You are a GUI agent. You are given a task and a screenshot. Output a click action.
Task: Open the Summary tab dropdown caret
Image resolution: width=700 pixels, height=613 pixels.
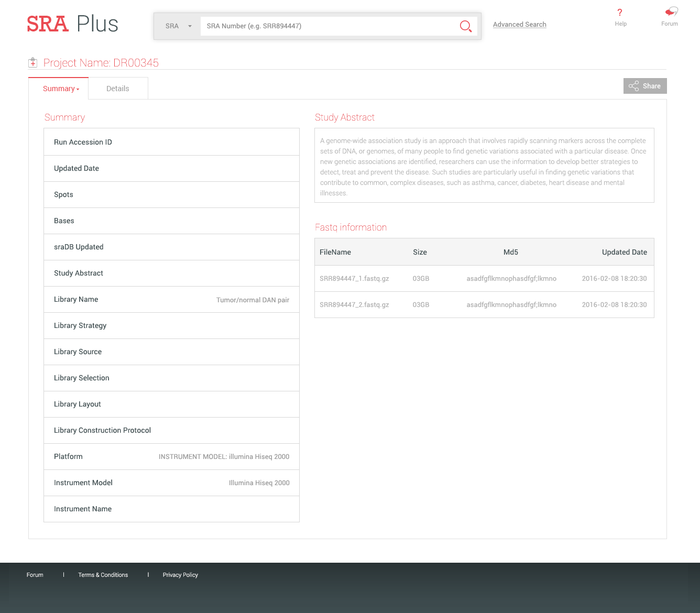(78, 90)
